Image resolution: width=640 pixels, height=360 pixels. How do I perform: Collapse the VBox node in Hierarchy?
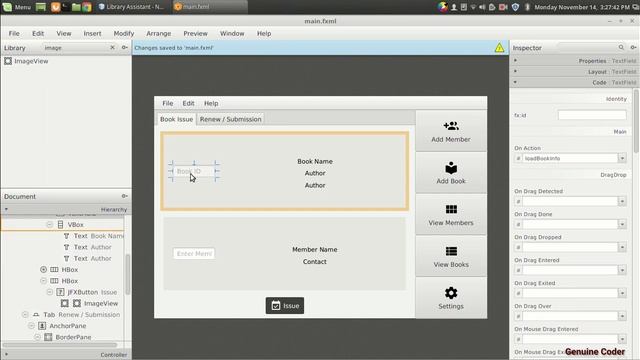[x=49, y=224]
